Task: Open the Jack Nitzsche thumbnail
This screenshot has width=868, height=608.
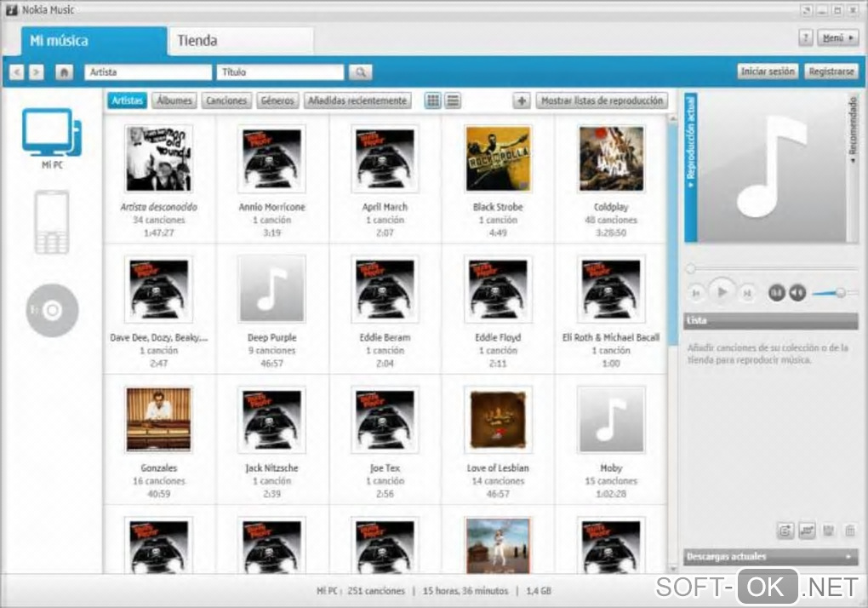Action: [x=271, y=420]
